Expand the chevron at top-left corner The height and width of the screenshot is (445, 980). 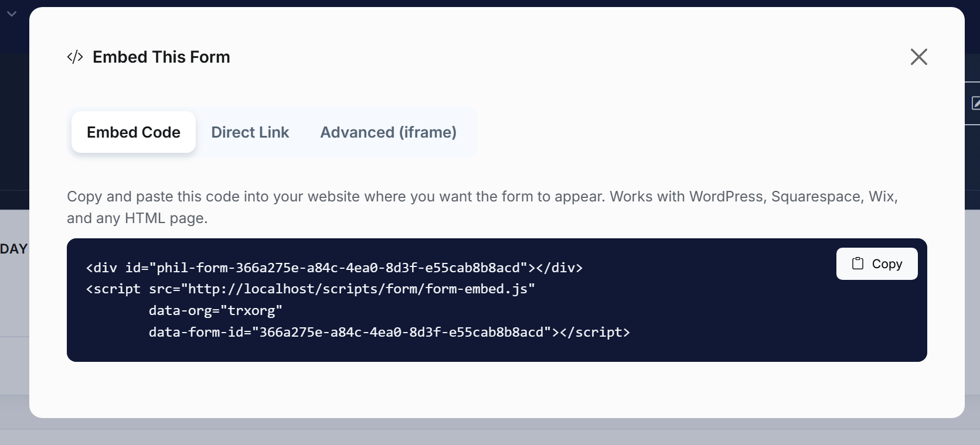[x=12, y=13]
